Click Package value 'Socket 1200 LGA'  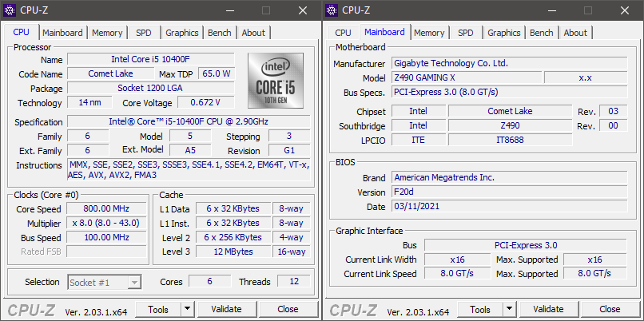pyautogui.click(x=151, y=88)
